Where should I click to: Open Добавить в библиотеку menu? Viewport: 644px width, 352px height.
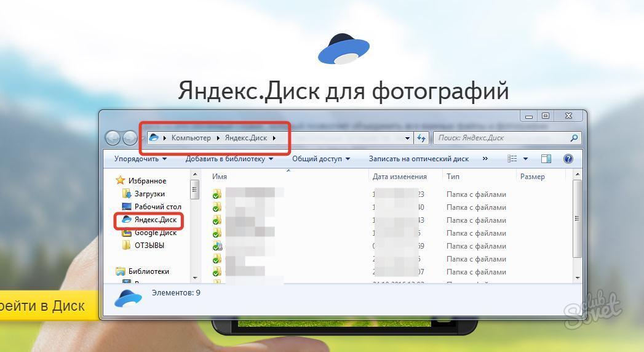tap(229, 159)
